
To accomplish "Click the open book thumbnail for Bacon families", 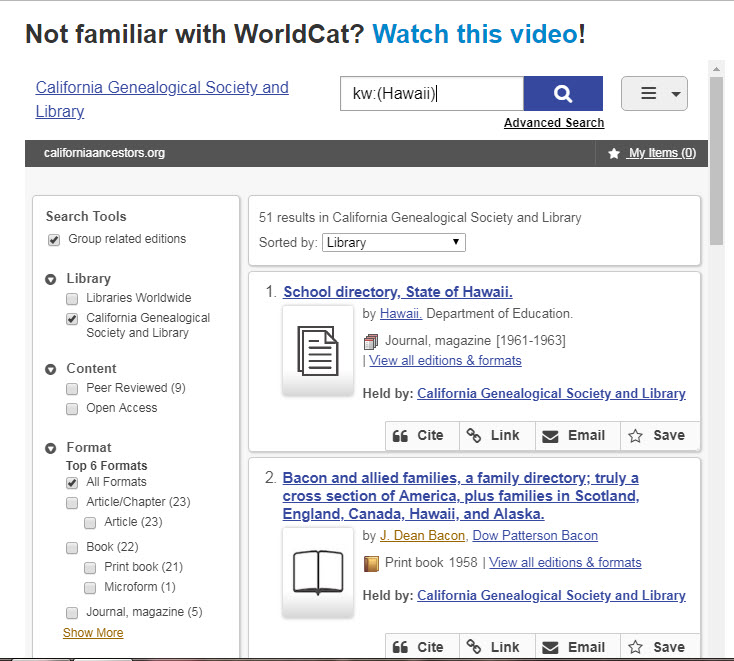I will coord(318,572).
